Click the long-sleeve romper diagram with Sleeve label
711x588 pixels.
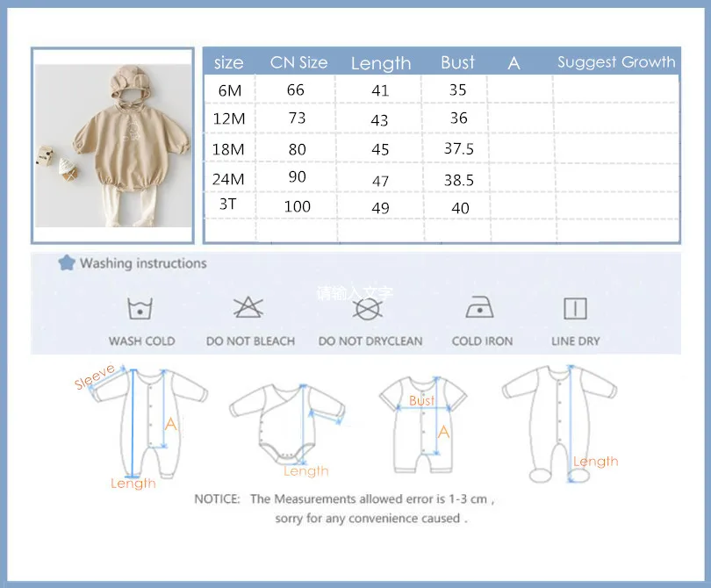point(147,424)
